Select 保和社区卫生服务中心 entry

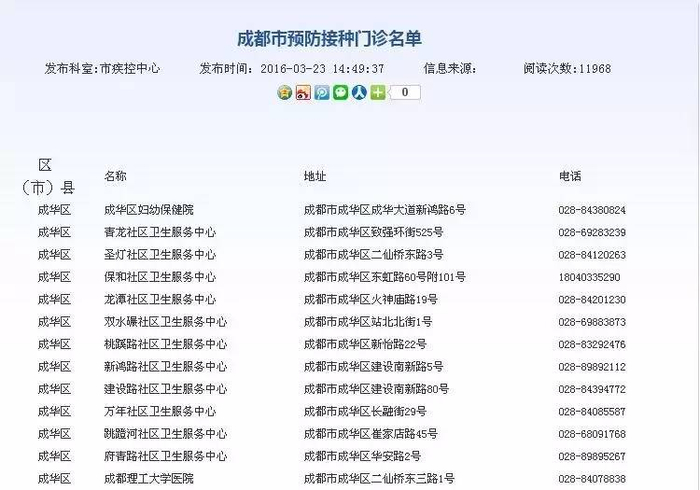point(160,277)
